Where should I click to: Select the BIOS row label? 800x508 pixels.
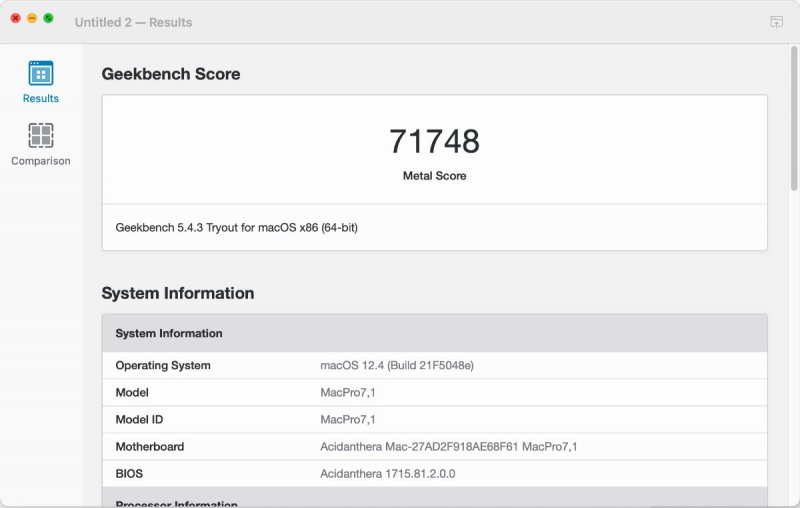pos(129,474)
